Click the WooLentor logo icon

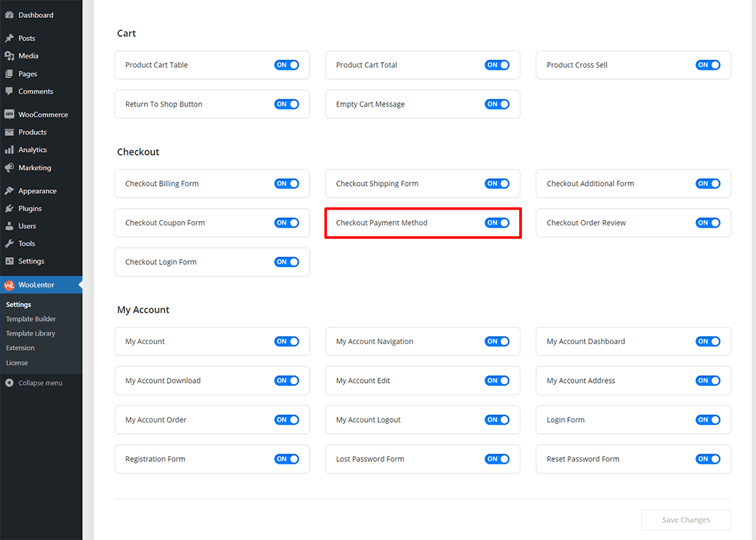click(x=9, y=285)
